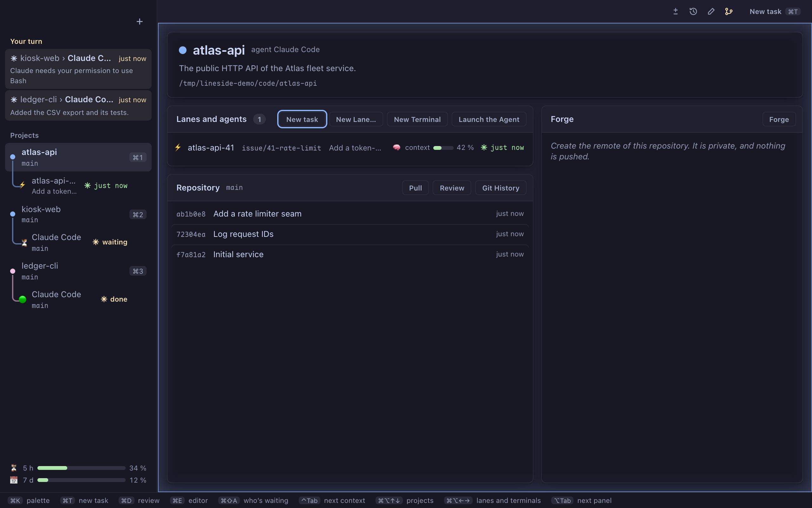This screenshot has width=812, height=508.
Task: Click the hourglass icon beside kiosk-web Claude Code
Action: point(24,242)
